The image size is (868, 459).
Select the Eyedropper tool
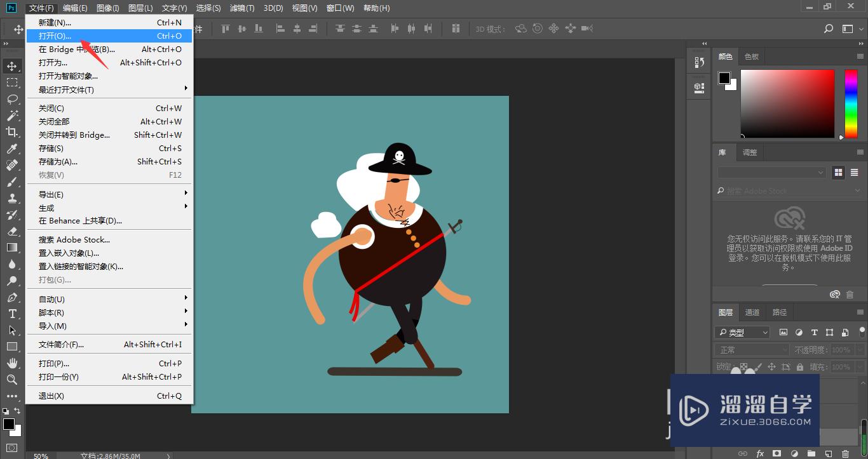pos(12,149)
